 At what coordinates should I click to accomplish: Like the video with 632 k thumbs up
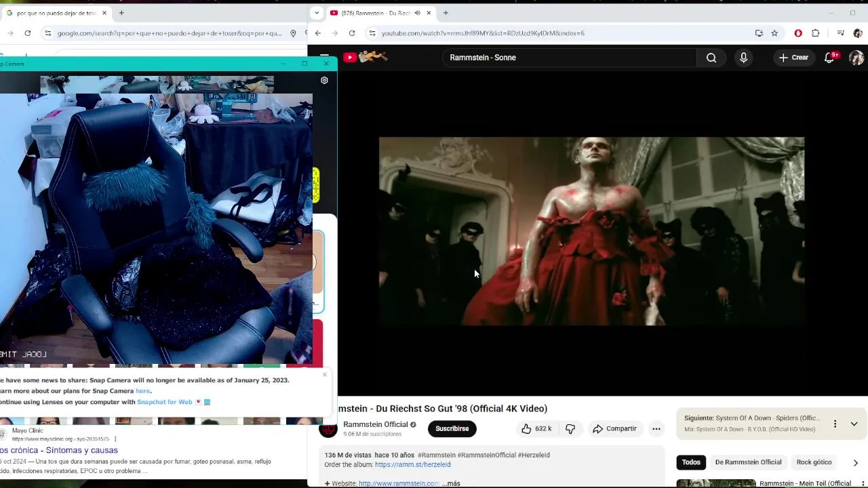tap(536, 428)
